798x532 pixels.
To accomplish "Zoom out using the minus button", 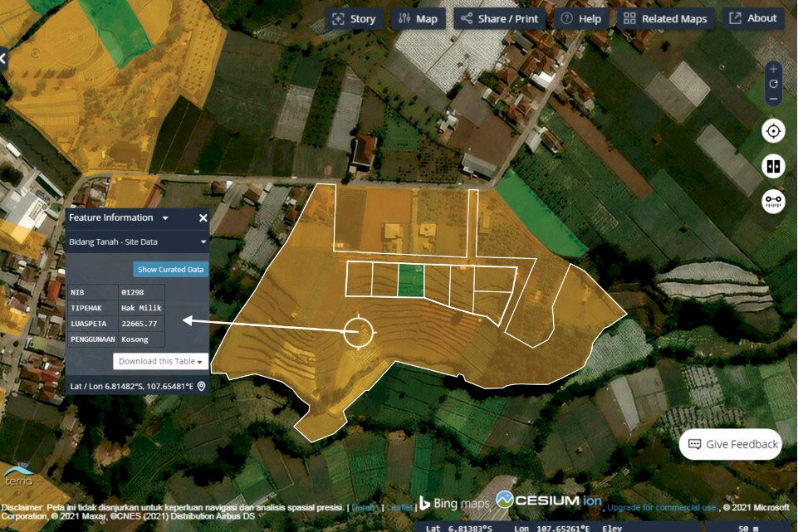I will [x=773, y=99].
